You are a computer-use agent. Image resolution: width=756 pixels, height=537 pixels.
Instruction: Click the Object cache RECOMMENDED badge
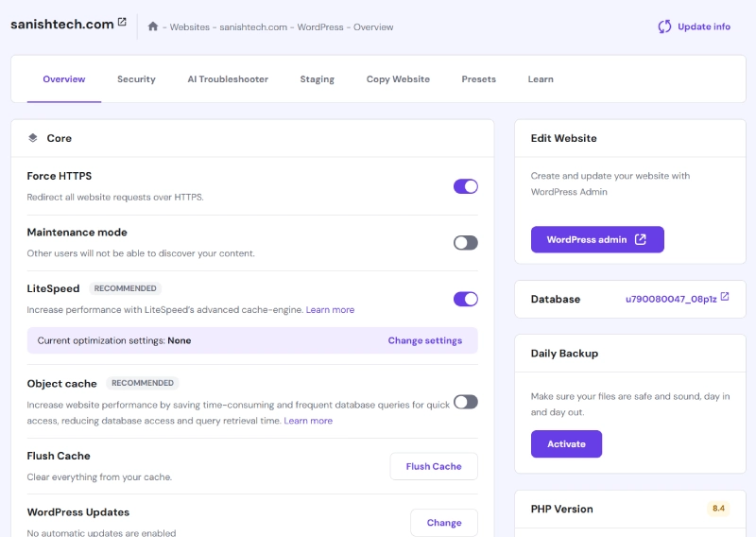(x=143, y=383)
